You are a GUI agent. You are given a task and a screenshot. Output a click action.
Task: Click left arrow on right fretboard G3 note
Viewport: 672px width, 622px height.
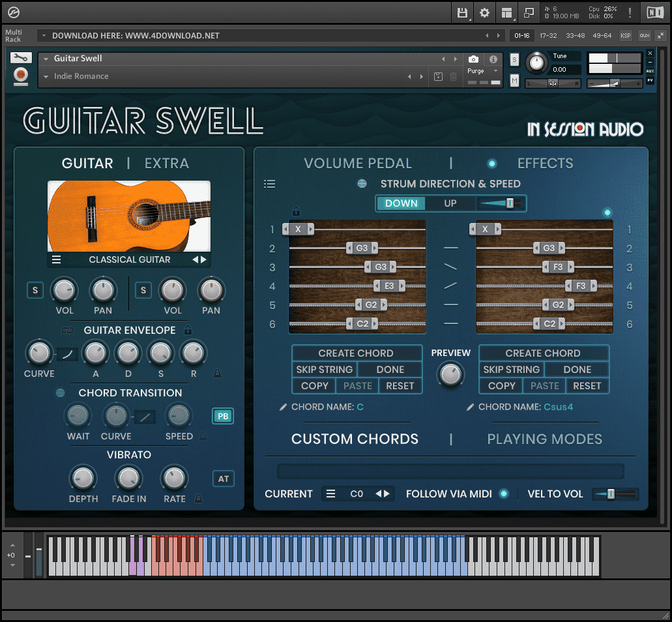coord(536,248)
